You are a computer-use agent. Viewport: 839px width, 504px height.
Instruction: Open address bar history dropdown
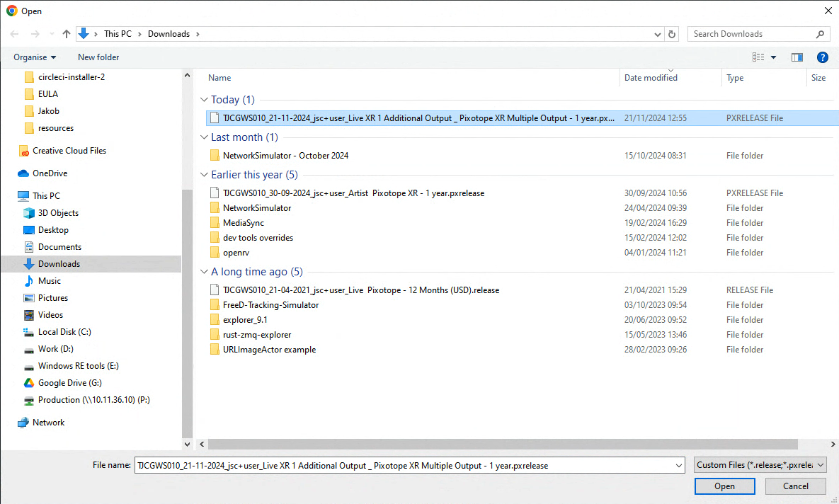658,34
